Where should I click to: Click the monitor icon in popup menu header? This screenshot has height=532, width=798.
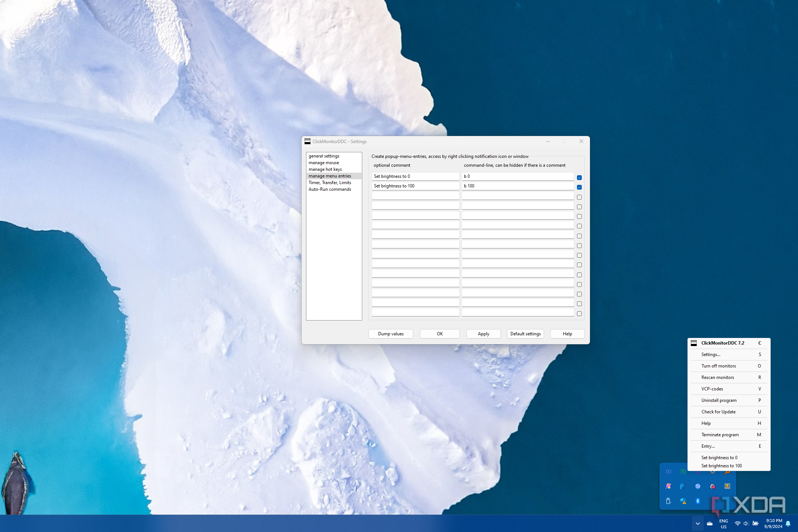[694, 343]
